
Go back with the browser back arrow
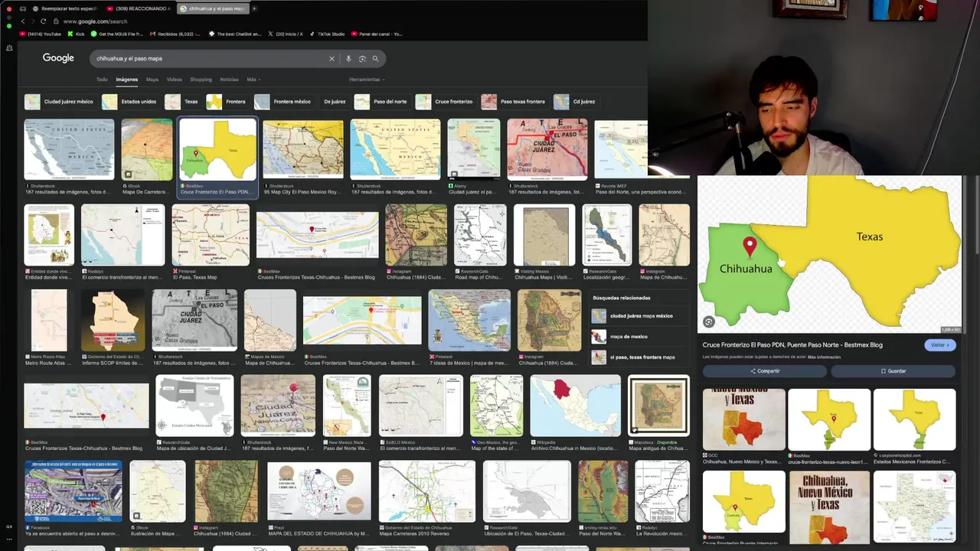tap(22, 21)
